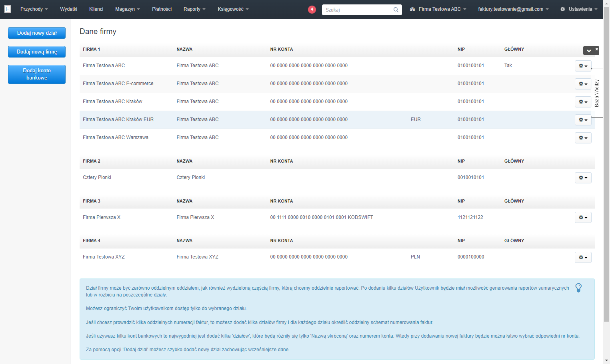Viewport: 610px width, 364px height.
Task: Go to the Wydatki section
Action: pyautogui.click(x=68, y=9)
